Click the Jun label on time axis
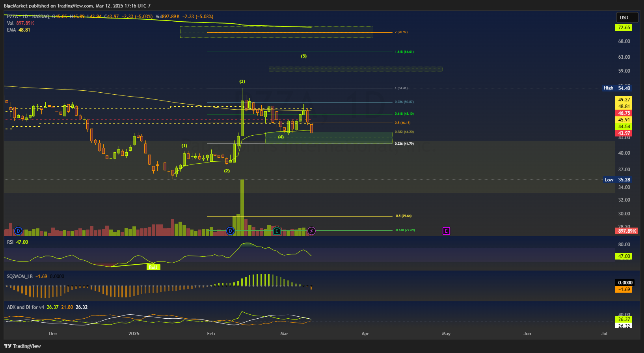Viewport: 644px width, 353px height. (x=527, y=334)
